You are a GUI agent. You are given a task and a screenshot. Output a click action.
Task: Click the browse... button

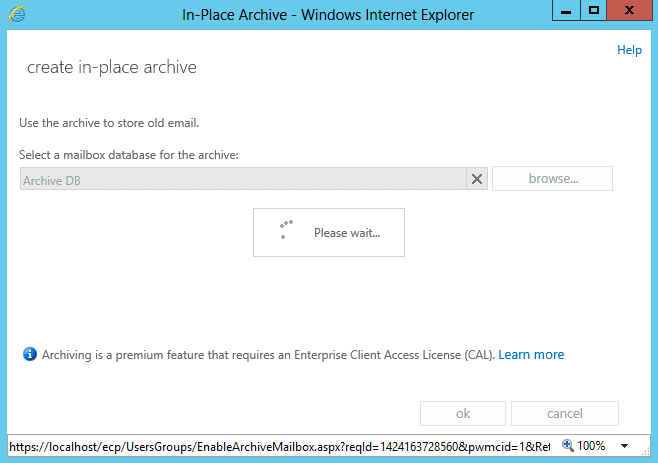552,178
